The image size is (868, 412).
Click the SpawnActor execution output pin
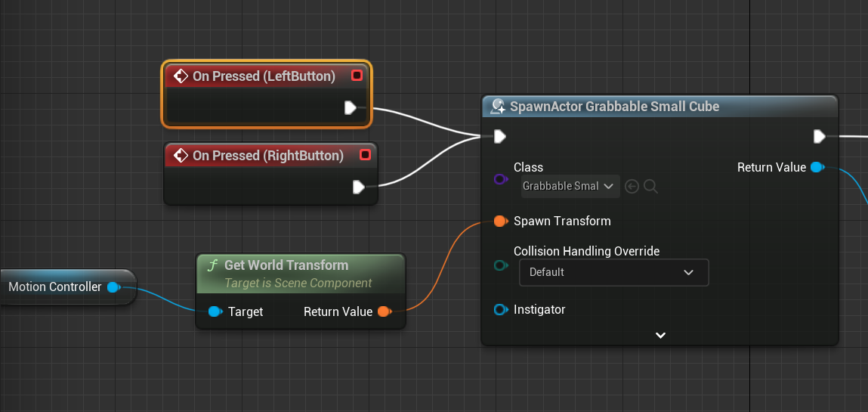pyautogui.click(x=820, y=136)
